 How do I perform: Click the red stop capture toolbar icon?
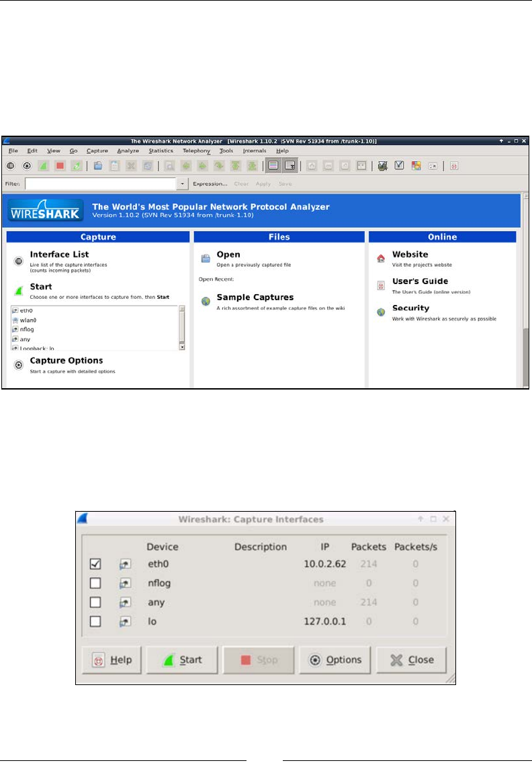point(60,166)
